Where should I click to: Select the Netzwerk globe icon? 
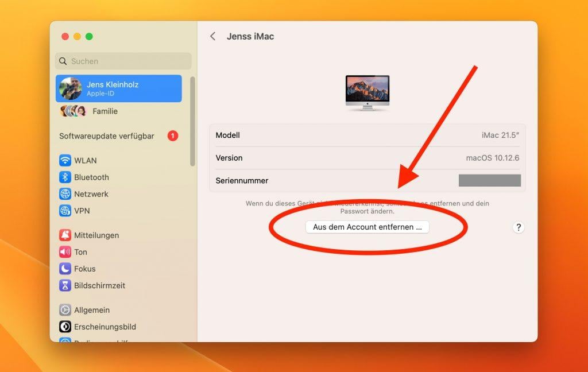[65, 194]
